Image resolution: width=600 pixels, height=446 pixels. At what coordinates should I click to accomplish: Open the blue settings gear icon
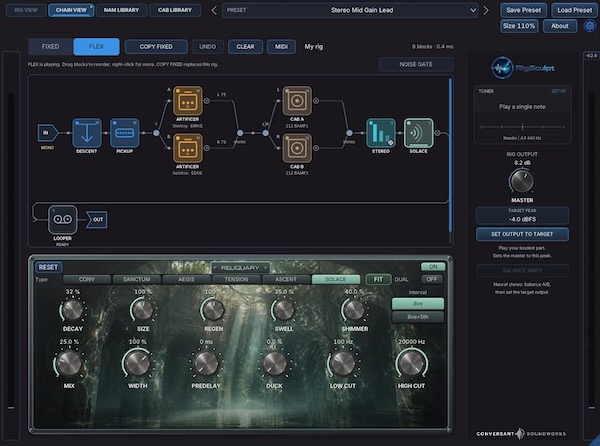pyautogui.click(x=589, y=26)
